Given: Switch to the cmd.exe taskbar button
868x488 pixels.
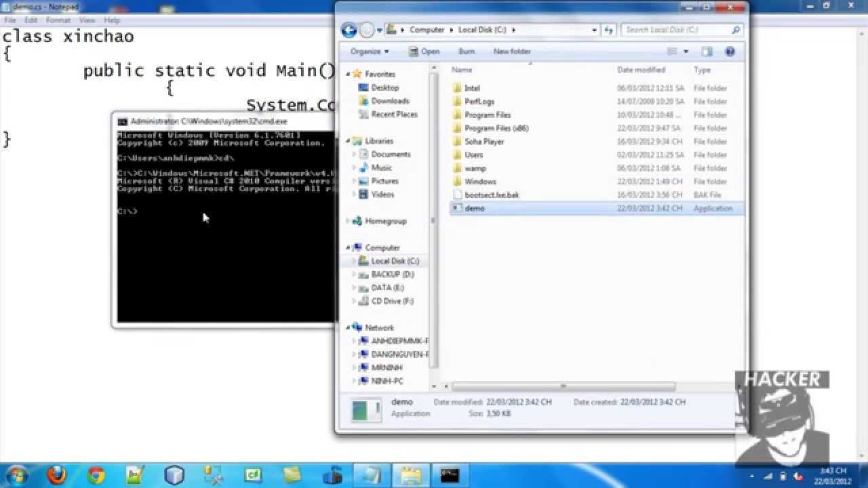Looking at the screenshot, I should pos(449,475).
